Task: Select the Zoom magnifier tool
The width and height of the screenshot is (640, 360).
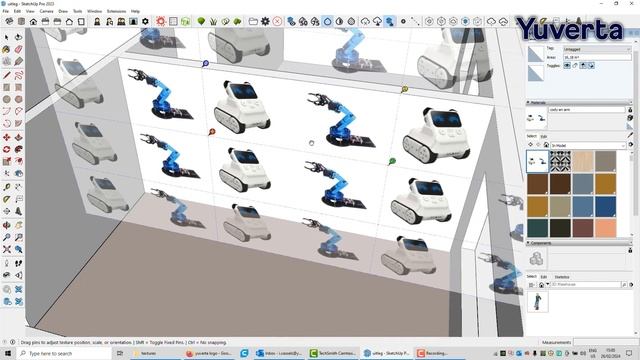Action: (x=7, y=237)
